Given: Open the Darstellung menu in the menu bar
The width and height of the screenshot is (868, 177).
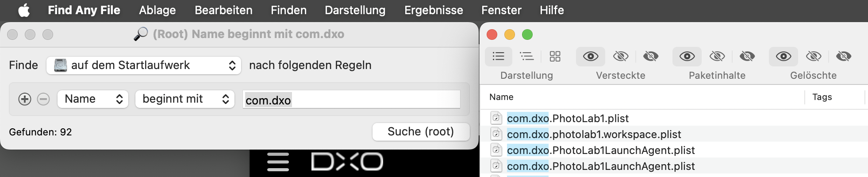Looking at the screenshot, I should coord(355,10).
